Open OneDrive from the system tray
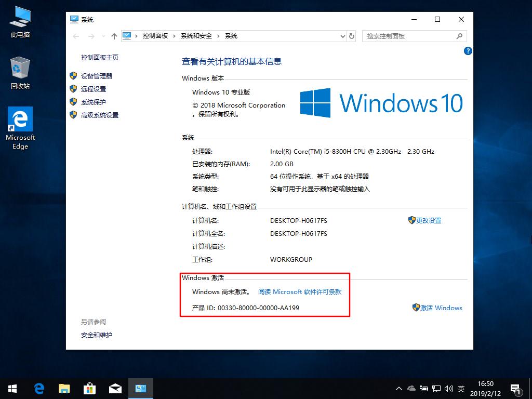 click(411, 388)
